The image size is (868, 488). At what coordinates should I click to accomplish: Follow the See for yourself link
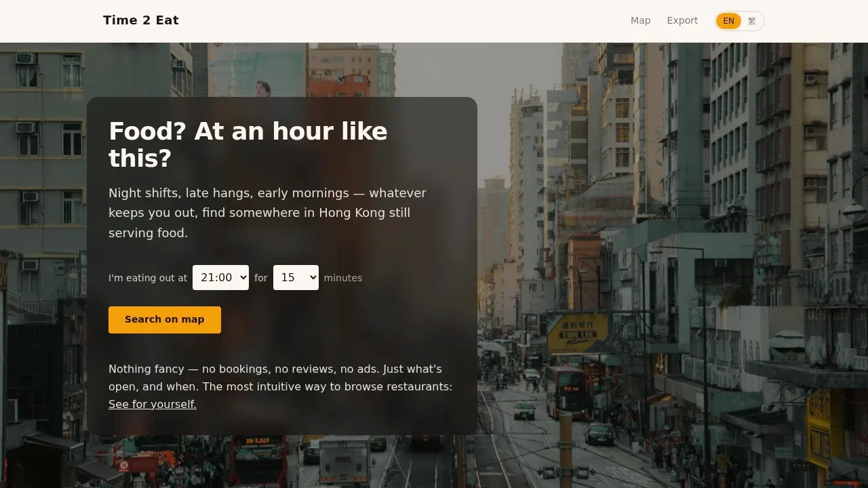pyautogui.click(x=153, y=405)
